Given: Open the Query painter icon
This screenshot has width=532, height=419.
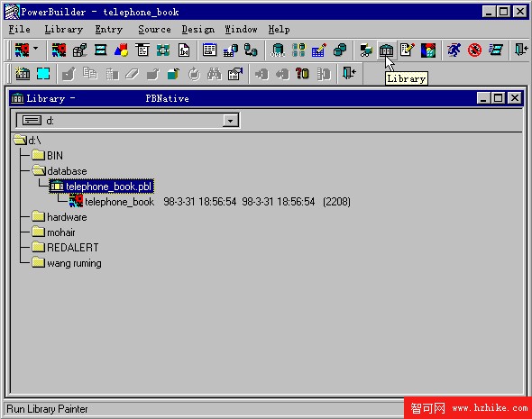Looking at the screenshot, I should (230, 50).
